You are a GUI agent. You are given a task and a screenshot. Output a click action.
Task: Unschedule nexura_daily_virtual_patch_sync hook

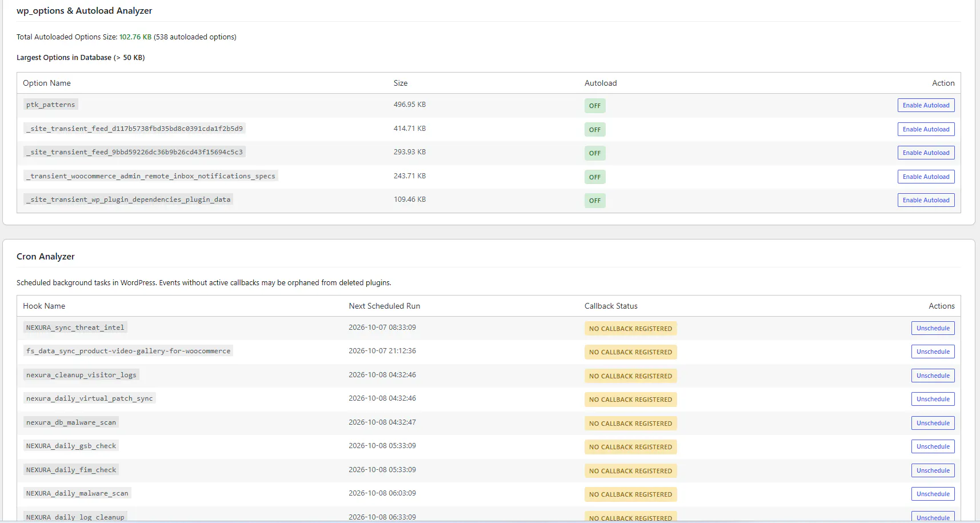(x=933, y=399)
